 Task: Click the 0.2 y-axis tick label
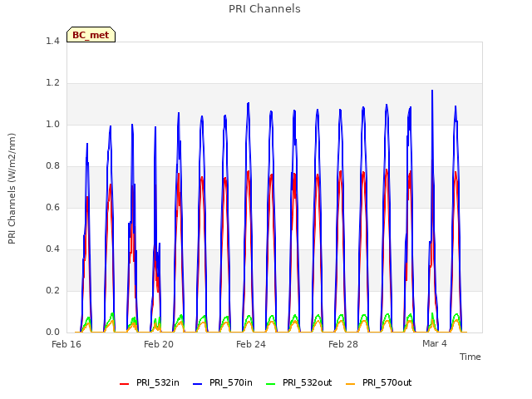tap(52, 290)
